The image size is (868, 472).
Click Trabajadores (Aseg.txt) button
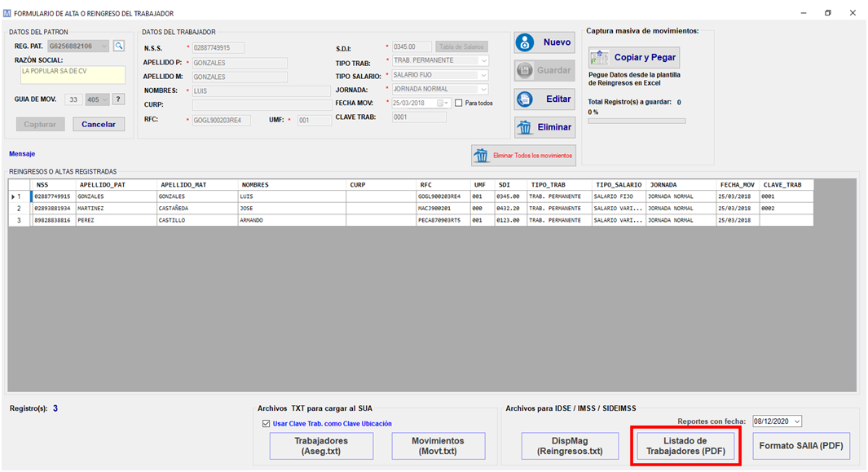pos(321,446)
